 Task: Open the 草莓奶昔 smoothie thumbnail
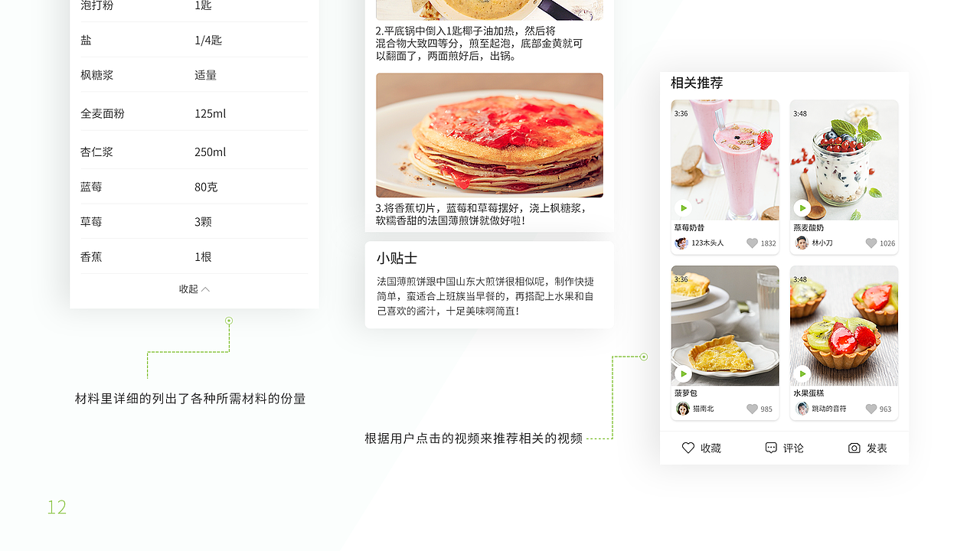coord(725,160)
